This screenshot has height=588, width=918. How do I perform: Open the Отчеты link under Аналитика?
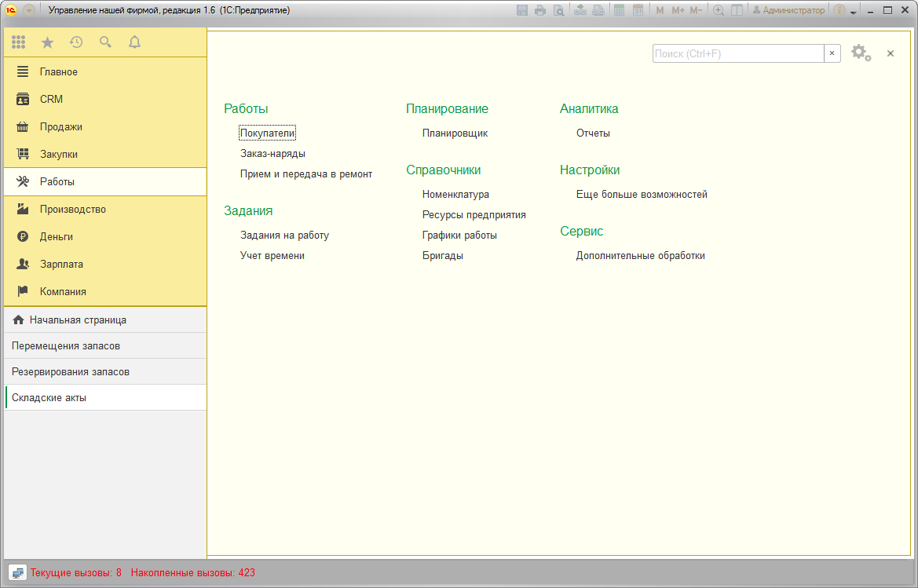coord(593,133)
